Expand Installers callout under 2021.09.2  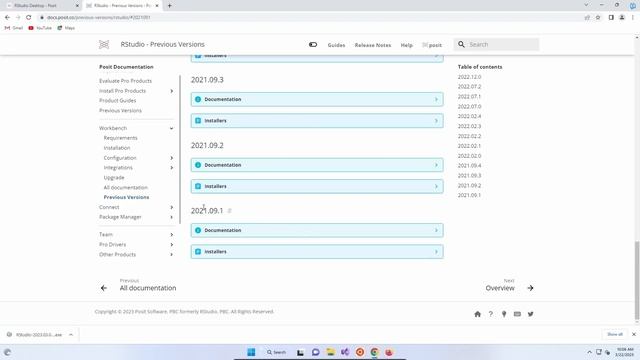click(317, 186)
